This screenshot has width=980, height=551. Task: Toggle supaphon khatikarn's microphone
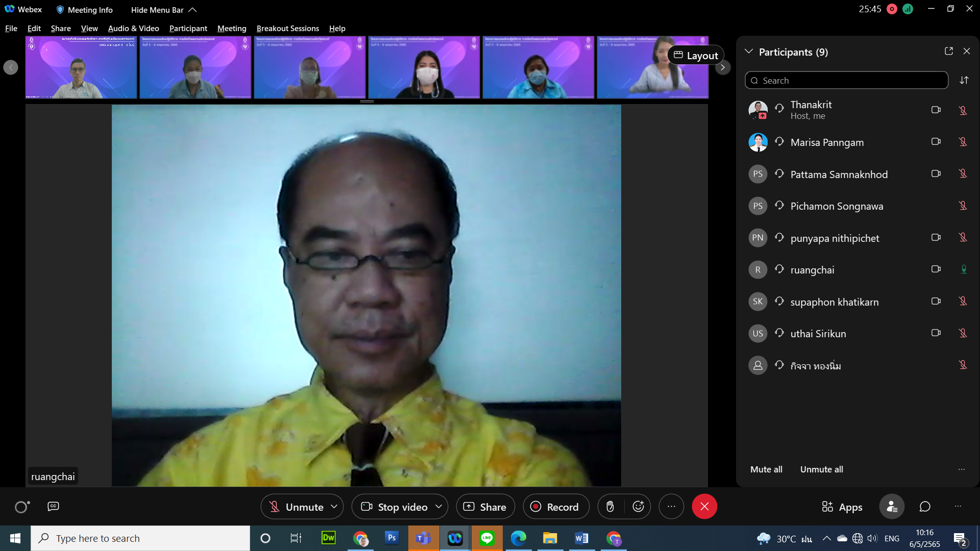click(963, 302)
